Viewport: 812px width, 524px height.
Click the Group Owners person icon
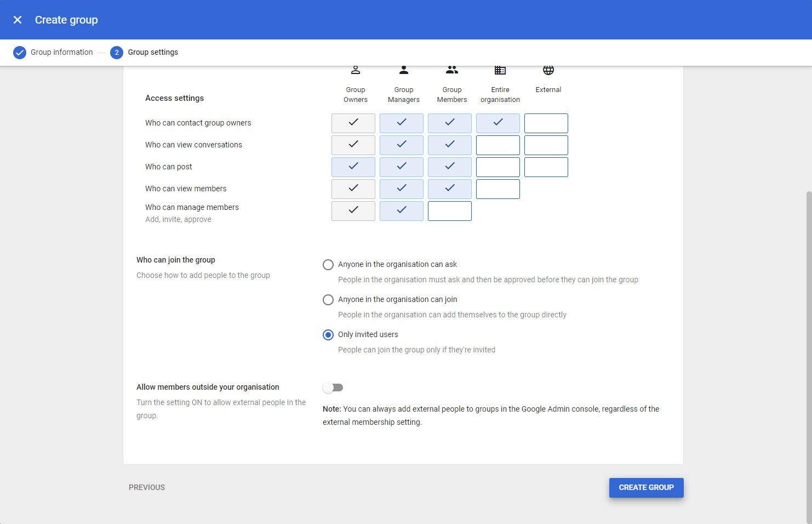[x=356, y=70]
